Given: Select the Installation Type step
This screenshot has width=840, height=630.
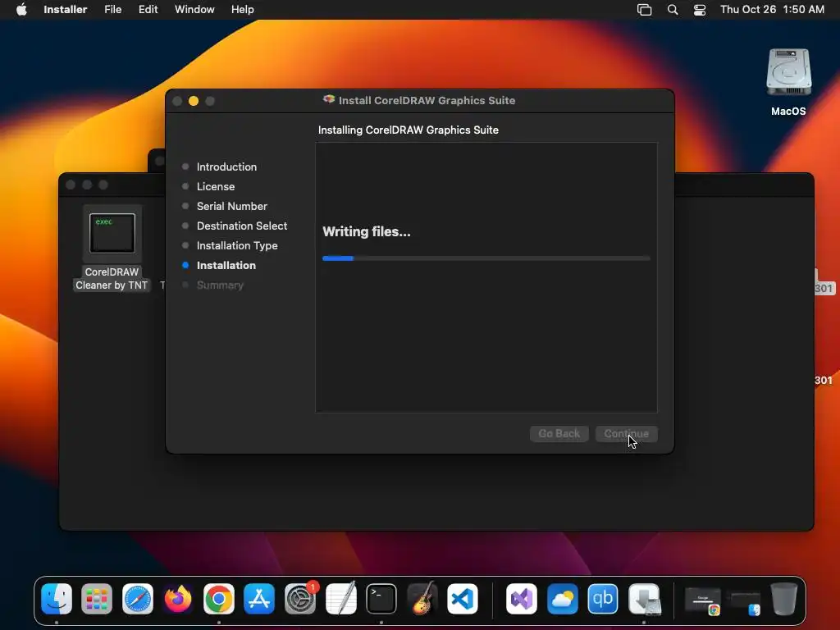Looking at the screenshot, I should [x=237, y=246].
